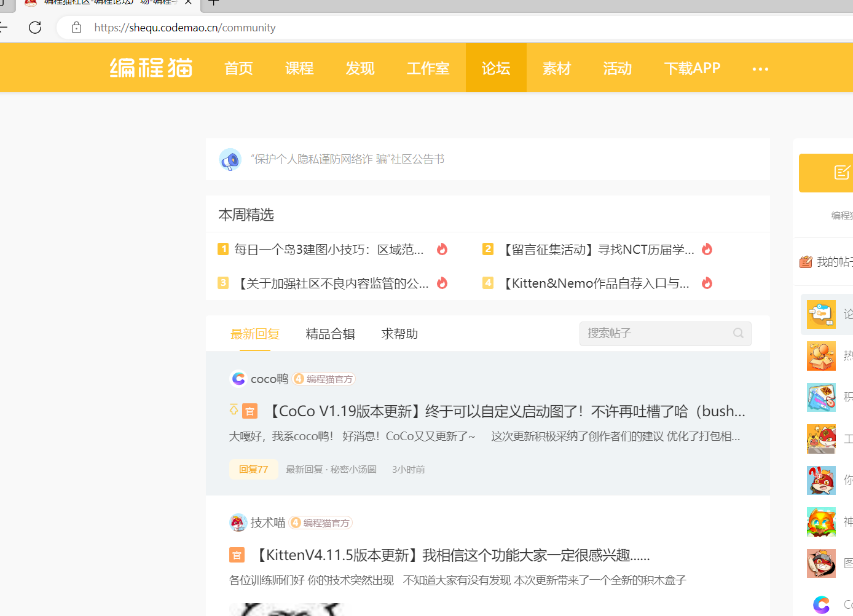
Task: Click the pinned-post icon on CoCo V1.19 post
Action: coord(234,409)
